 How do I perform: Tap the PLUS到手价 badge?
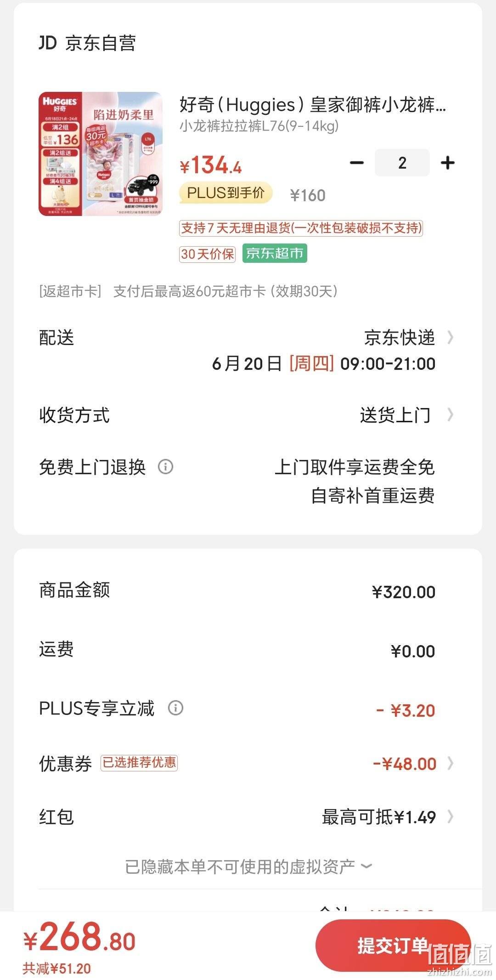225,193
